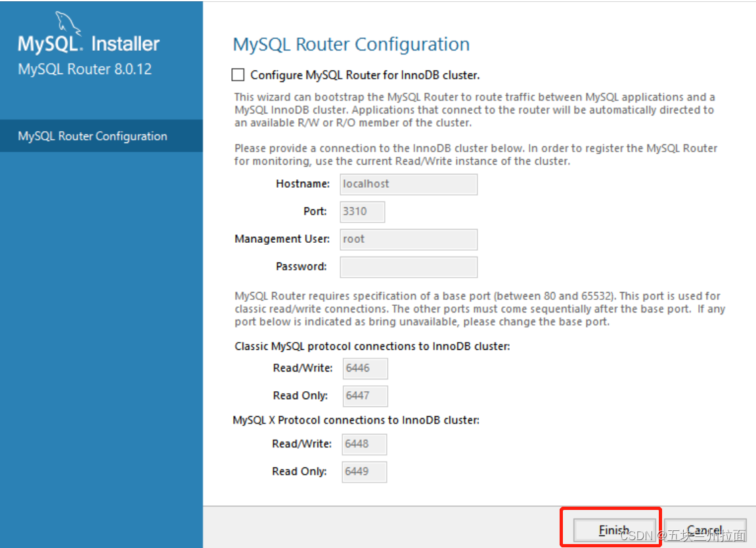The image size is (756, 548).
Task: Click Classic protocol Read Only port 6447 field
Action: pos(365,396)
